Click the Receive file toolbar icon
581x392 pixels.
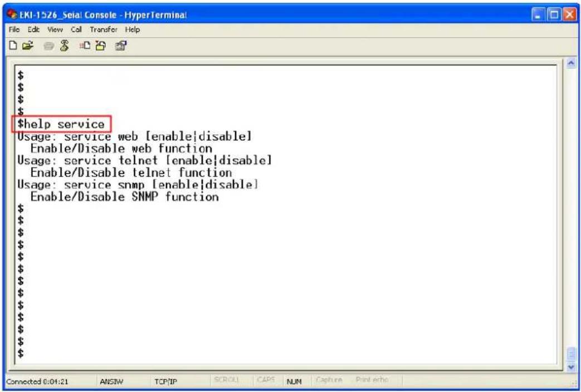[100, 46]
